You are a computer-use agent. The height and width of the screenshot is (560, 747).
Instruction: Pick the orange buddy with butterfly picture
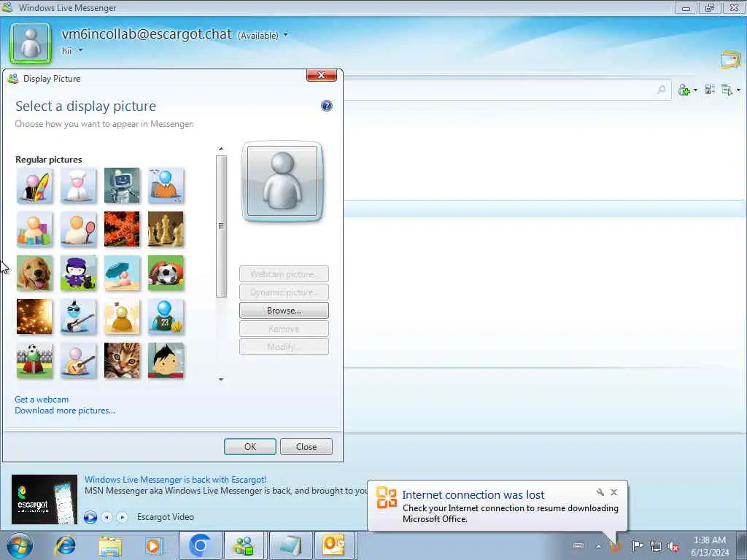(x=122, y=316)
